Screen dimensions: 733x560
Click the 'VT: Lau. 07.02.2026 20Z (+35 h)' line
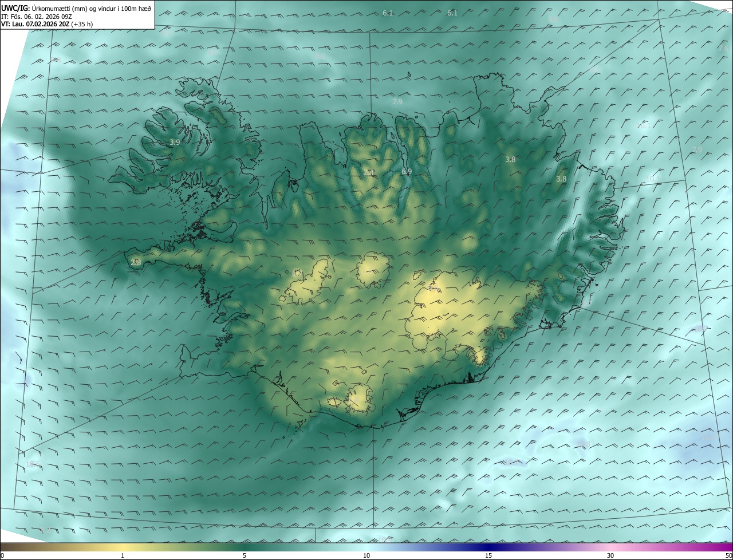[47, 24]
